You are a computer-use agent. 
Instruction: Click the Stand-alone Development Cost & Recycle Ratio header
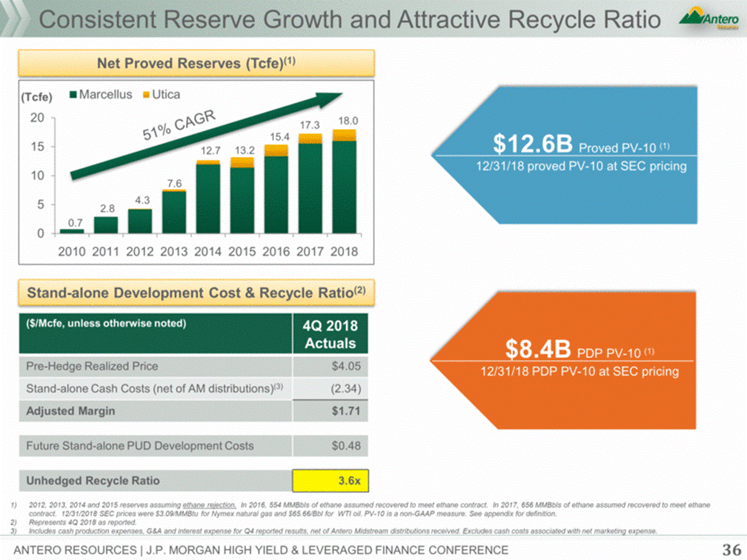coord(196,293)
